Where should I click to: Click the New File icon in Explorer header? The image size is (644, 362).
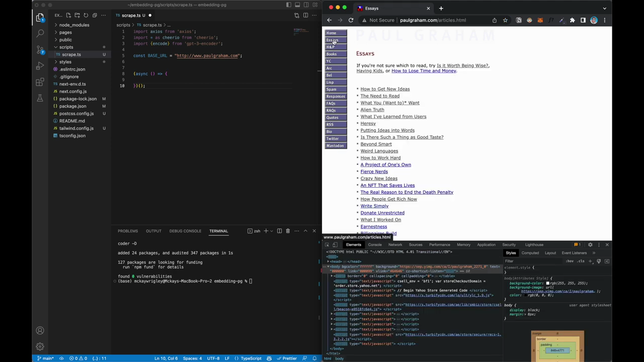tap(68, 15)
